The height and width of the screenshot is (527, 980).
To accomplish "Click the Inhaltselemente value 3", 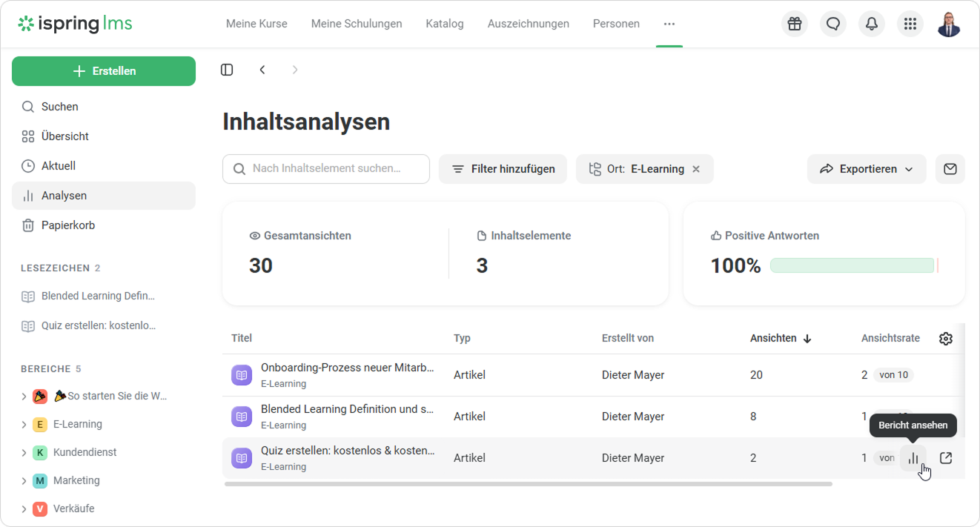I will click(482, 266).
